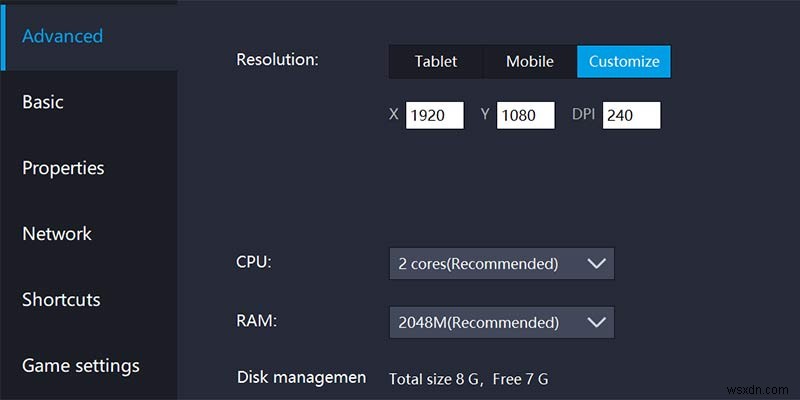Click the chevron arrow in the CPU dropdown
The height and width of the screenshot is (400, 800).
tap(597, 264)
